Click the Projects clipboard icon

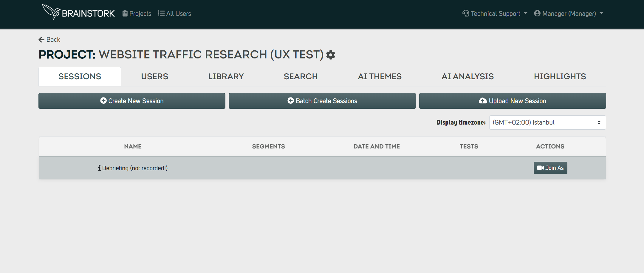point(125,13)
